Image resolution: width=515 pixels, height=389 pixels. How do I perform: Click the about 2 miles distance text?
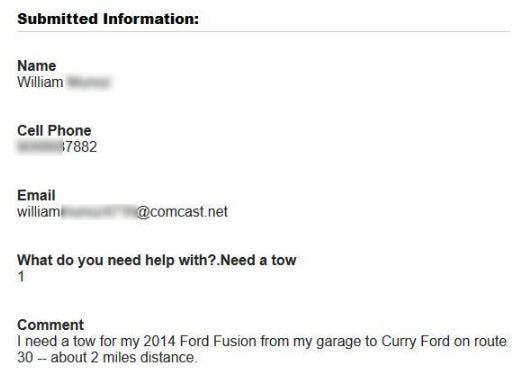click(x=124, y=357)
